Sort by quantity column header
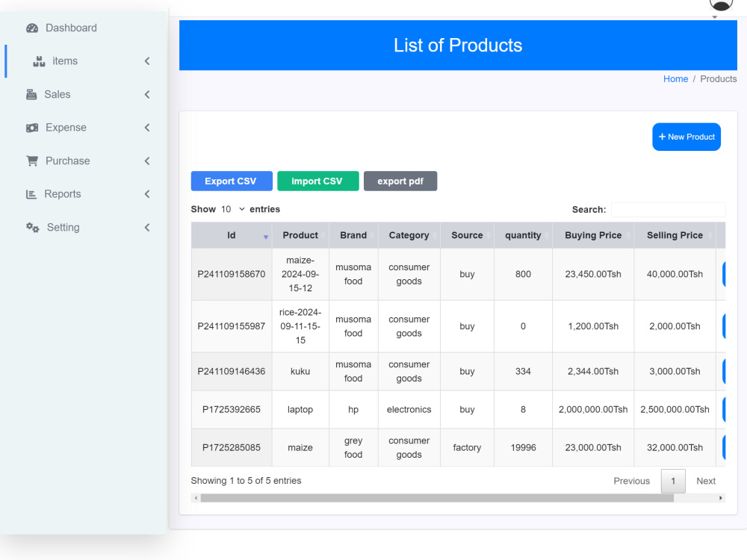The width and height of the screenshot is (747, 560). [x=523, y=235]
